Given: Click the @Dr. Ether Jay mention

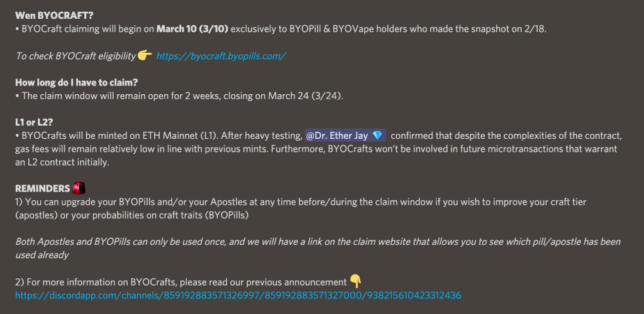Looking at the screenshot, I should pyautogui.click(x=345, y=135).
